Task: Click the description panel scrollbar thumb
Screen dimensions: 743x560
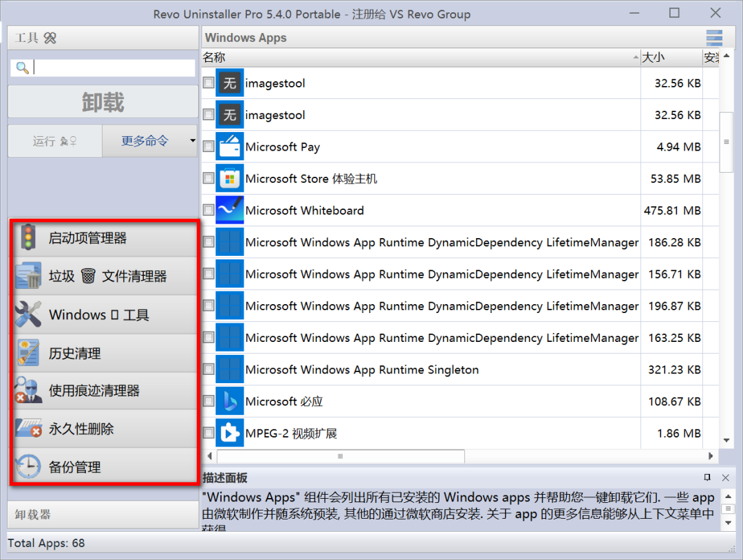Action: 728,509
